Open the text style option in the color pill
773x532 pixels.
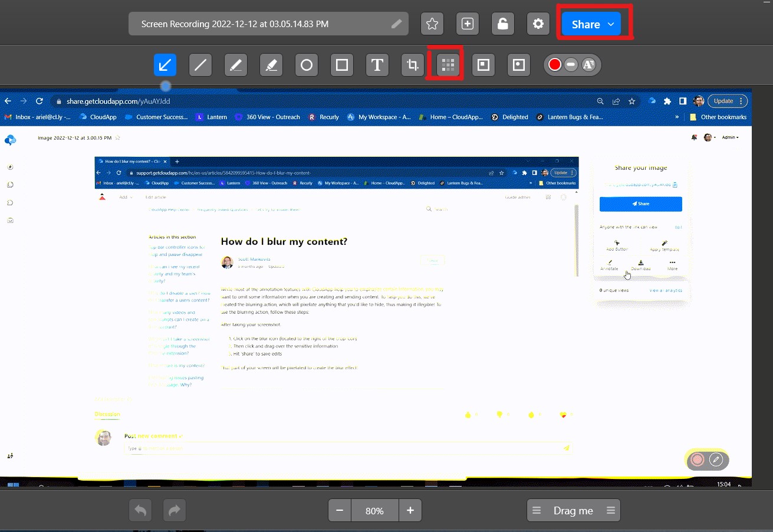tap(588, 65)
